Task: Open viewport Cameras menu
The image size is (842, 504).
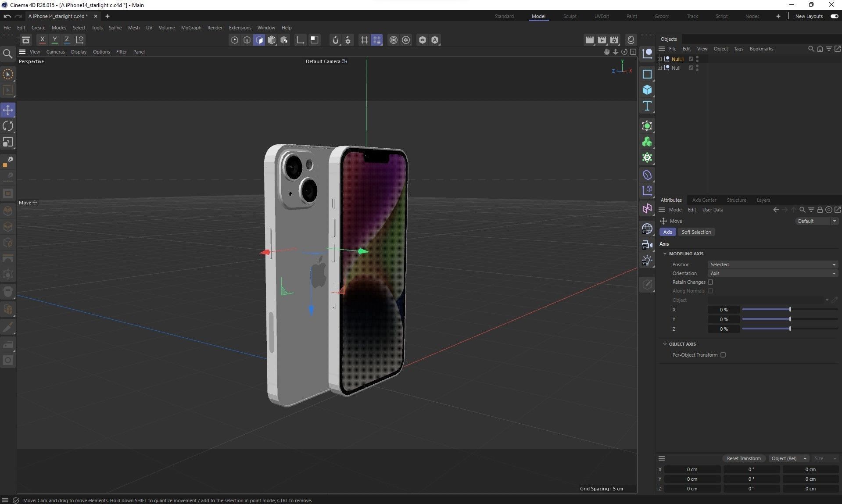Action: (56, 52)
